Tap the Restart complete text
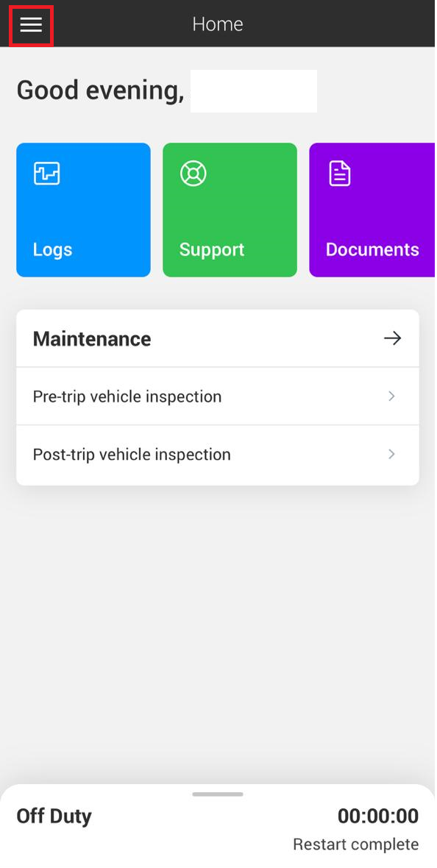 pos(355,844)
